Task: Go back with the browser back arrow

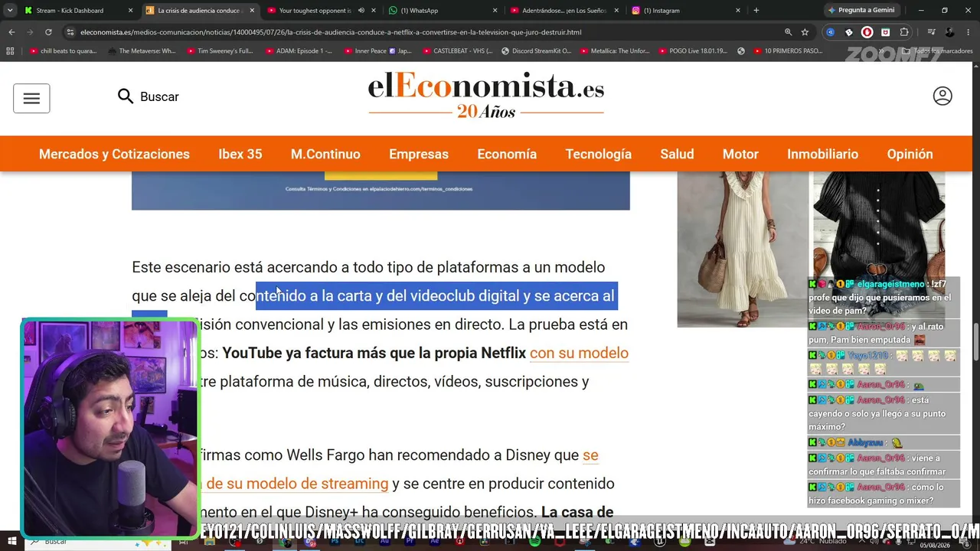Action: [11, 32]
